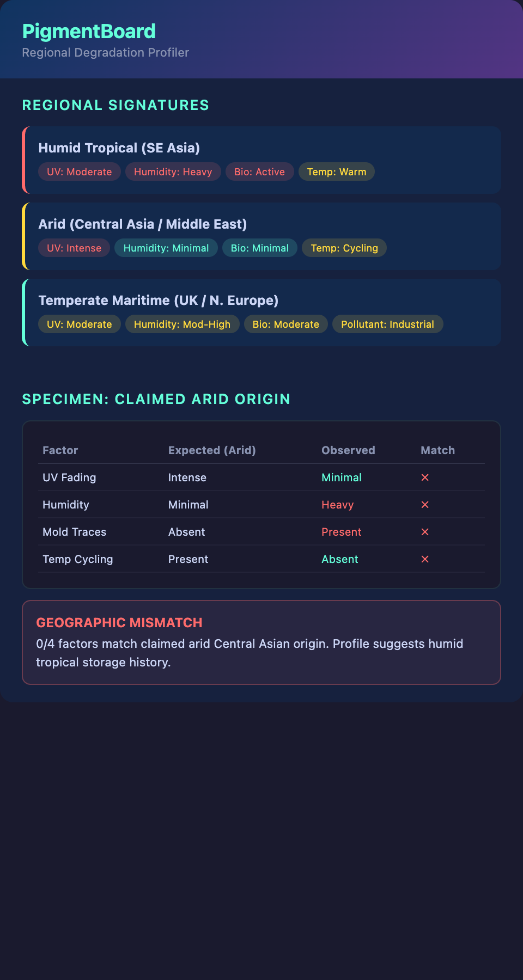Select the Humidity: Mod-High tag
The height and width of the screenshot is (980, 523).
pos(182,324)
